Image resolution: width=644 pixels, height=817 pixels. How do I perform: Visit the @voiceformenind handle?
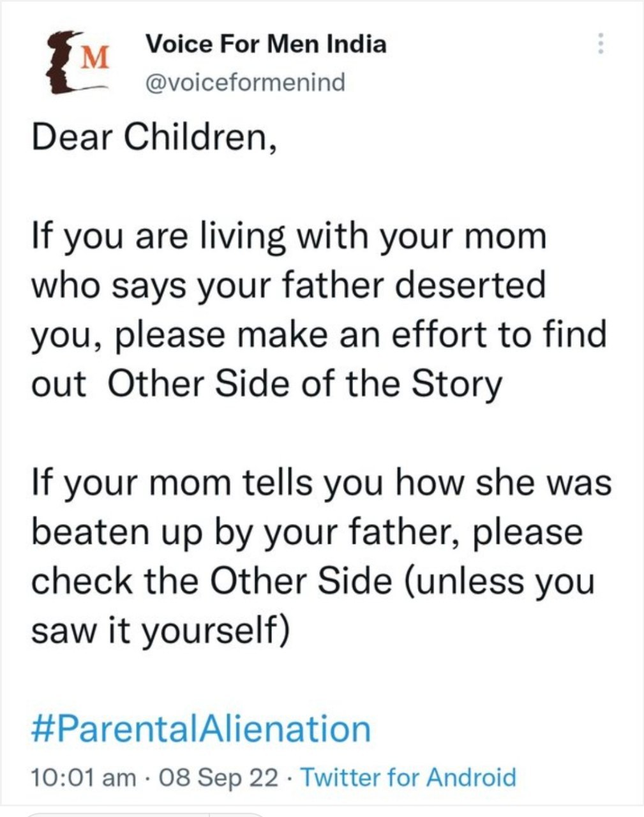[x=245, y=82]
